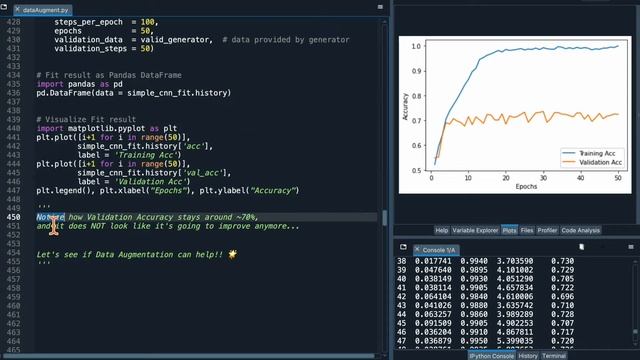
Task: Open the console pane options menu icon
Action: pyautogui.click(x=631, y=247)
